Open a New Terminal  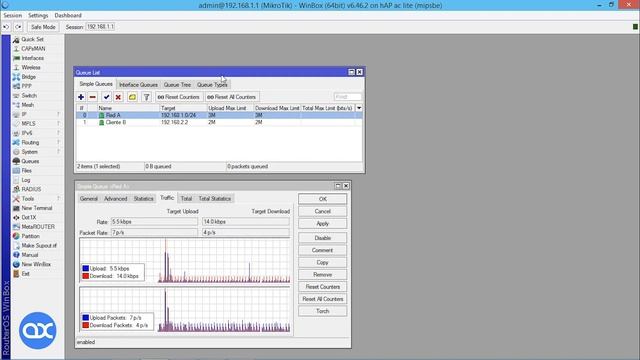click(36, 208)
